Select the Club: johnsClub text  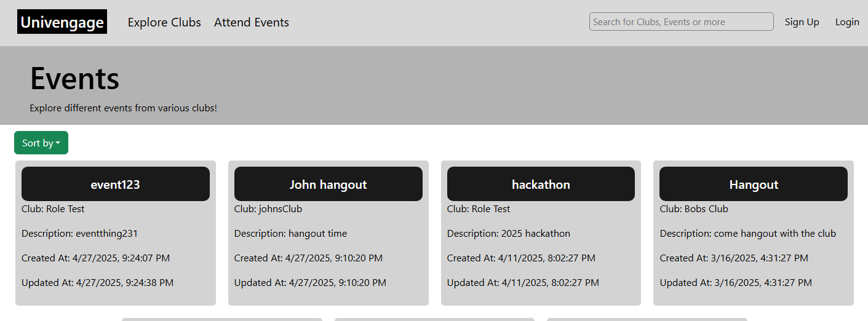coord(268,209)
